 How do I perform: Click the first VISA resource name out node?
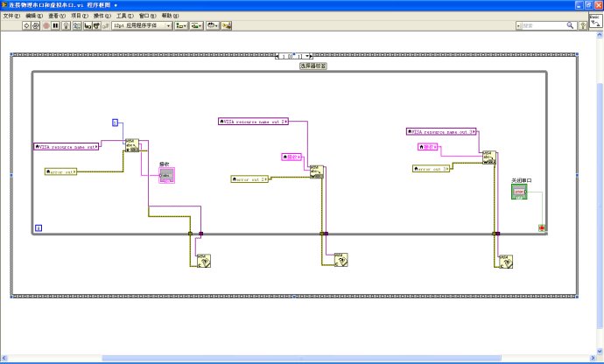pos(67,146)
